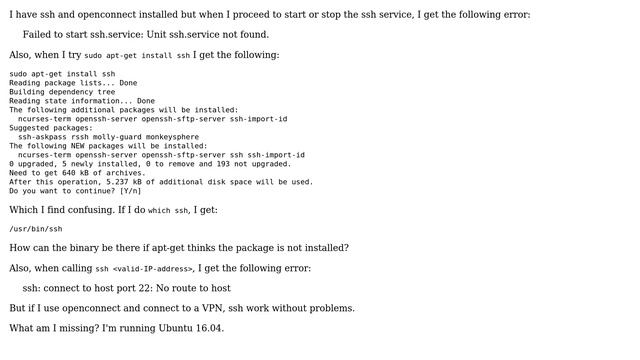Click inline code 'which ssh'

pyautogui.click(x=168, y=211)
